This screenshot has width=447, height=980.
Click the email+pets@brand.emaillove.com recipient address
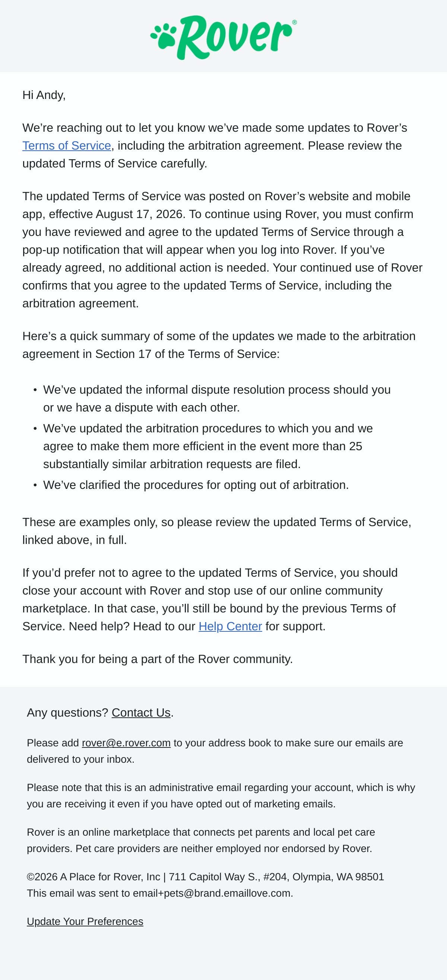212,893
